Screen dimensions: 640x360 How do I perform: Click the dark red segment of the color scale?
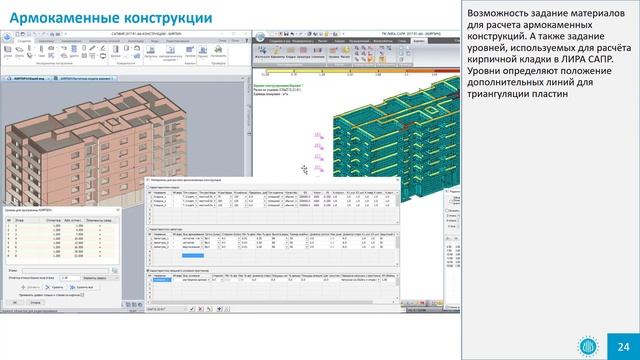[x=447, y=71]
